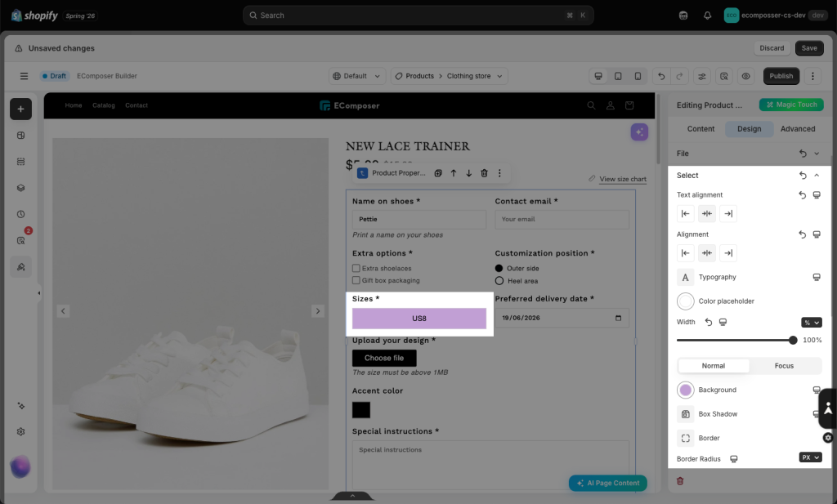Align select text to the left
This screenshot has width=837, height=504.
(686, 213)
